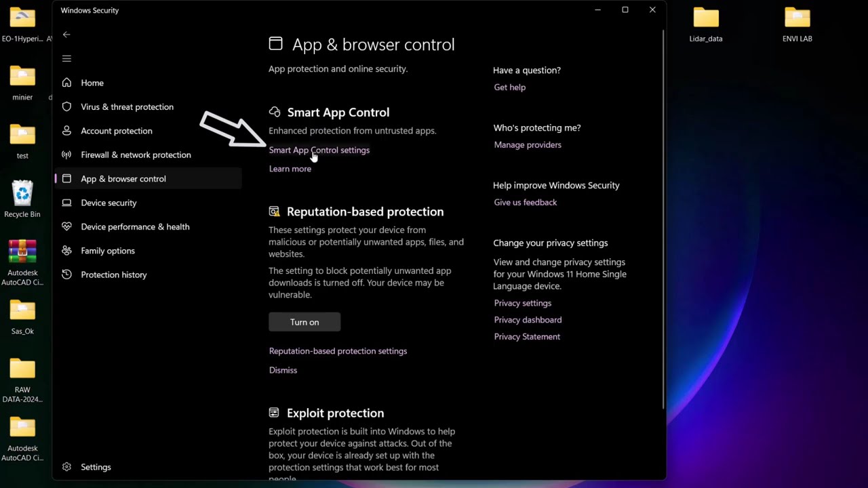Click the Account protection person icon
Viewport: 868px width, 488px height.
[66, 131]
